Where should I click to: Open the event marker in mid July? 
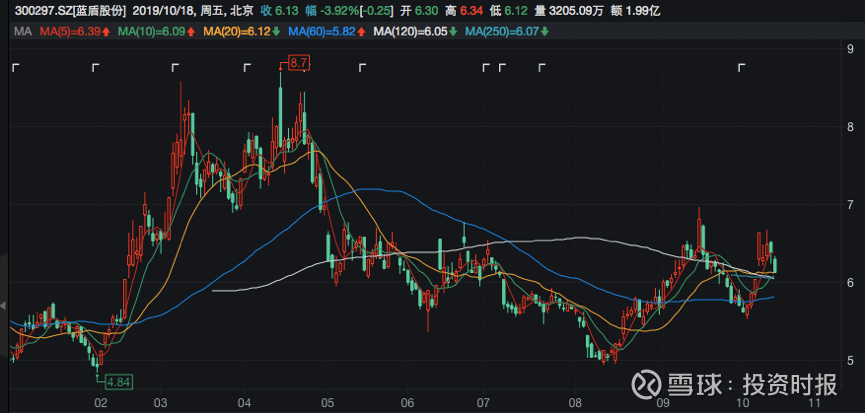point(542,68)
